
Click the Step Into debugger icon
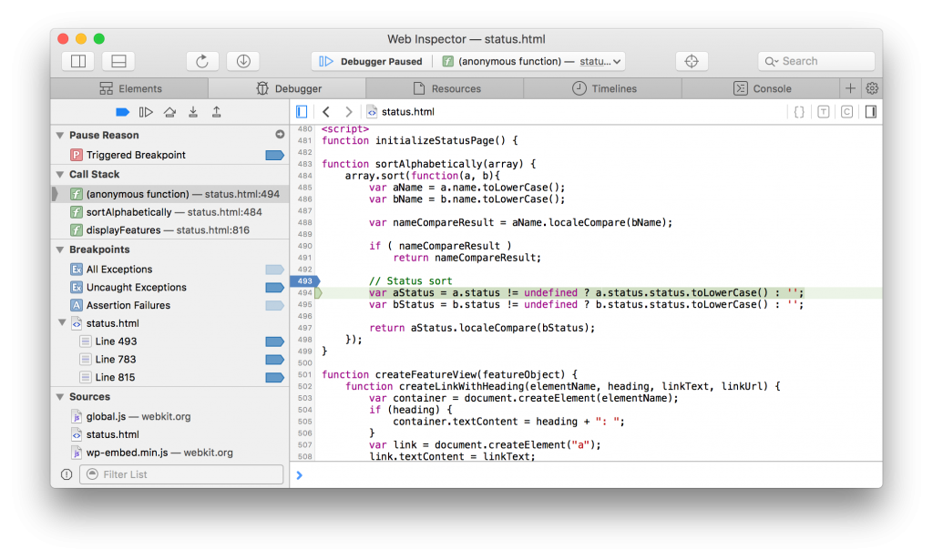193,112
